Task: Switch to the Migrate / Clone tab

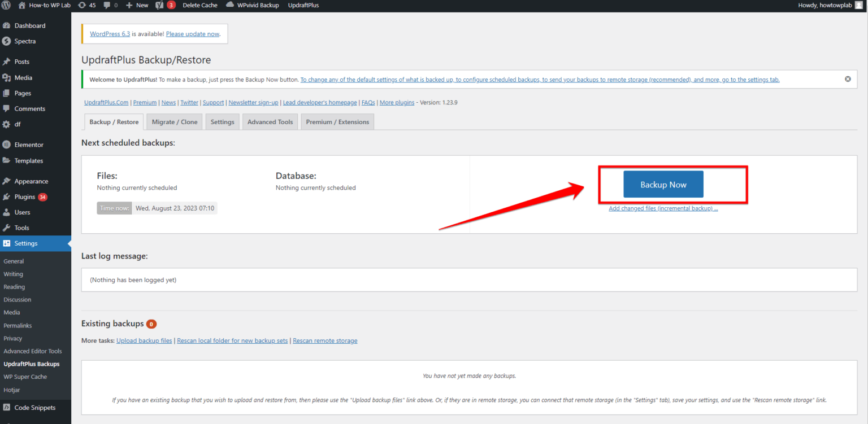Action: 174,121
